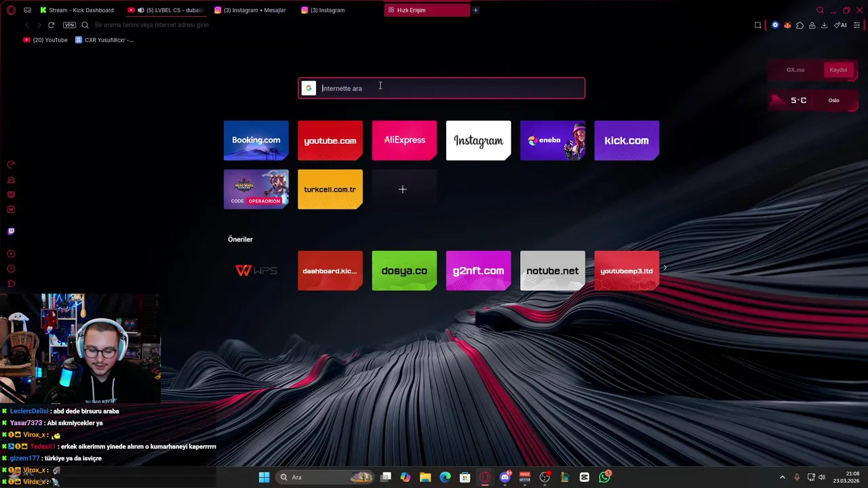
Task: Open the youtubemp3.ltd suggestion tile
Action: (x=627, y=270)
